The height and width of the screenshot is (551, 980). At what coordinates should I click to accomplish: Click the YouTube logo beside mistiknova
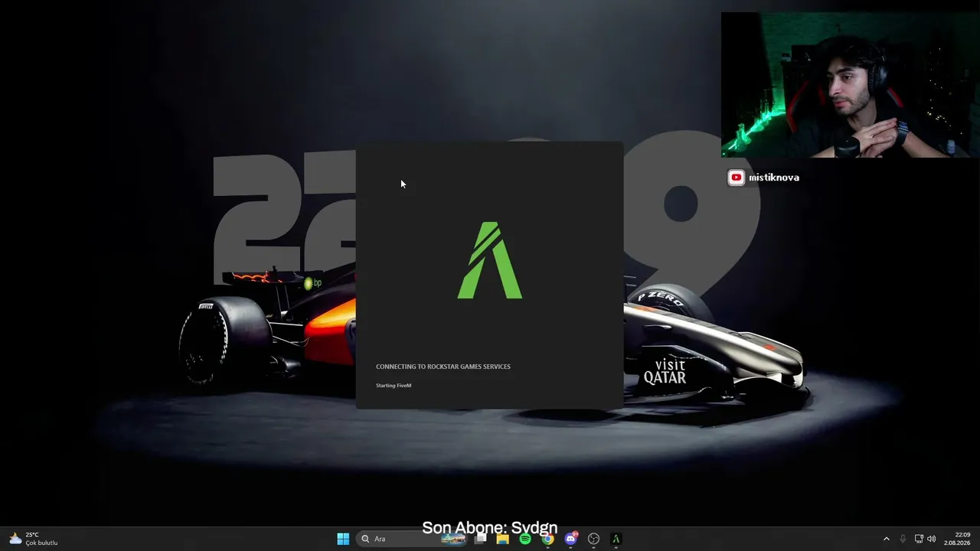click(x=737, y=178)
